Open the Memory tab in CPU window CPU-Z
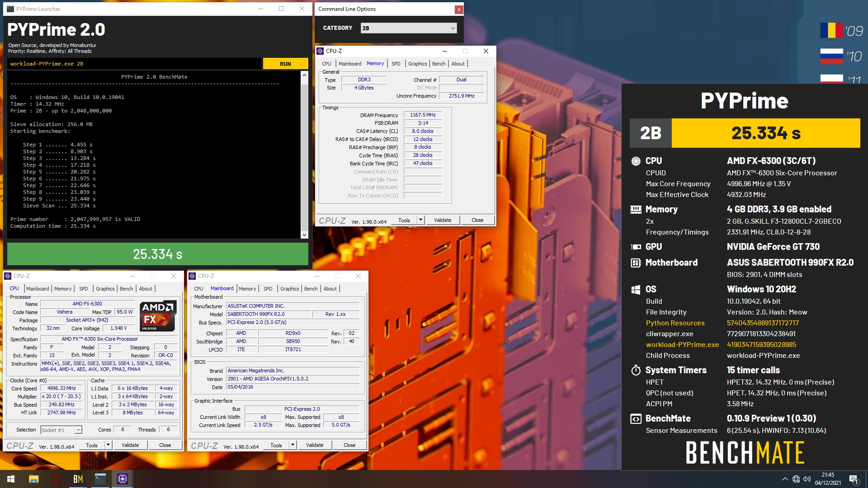This screenshot has height=488, width=868. tap(63, 289)
